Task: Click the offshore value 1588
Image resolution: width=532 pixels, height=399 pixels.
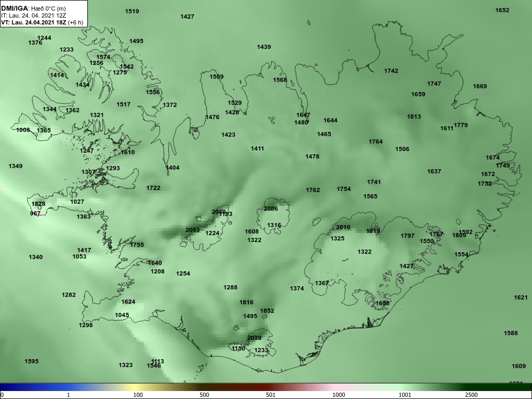Action: 511,333
